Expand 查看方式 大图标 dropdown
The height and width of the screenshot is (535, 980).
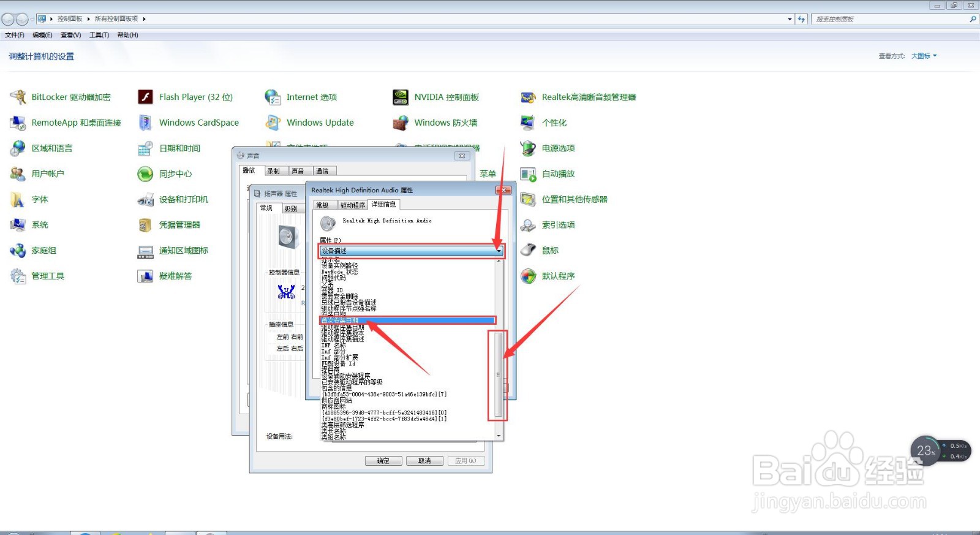point(924,56)
